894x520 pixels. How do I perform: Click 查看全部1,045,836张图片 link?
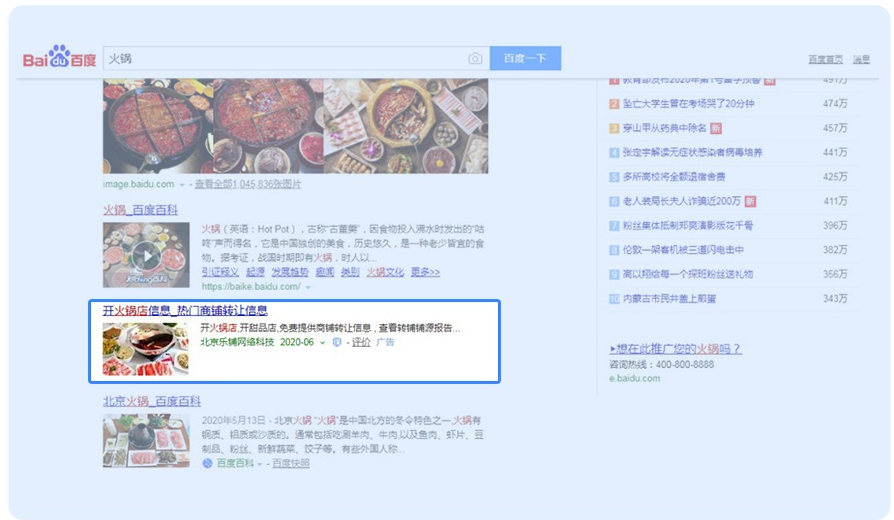[248, 184]
